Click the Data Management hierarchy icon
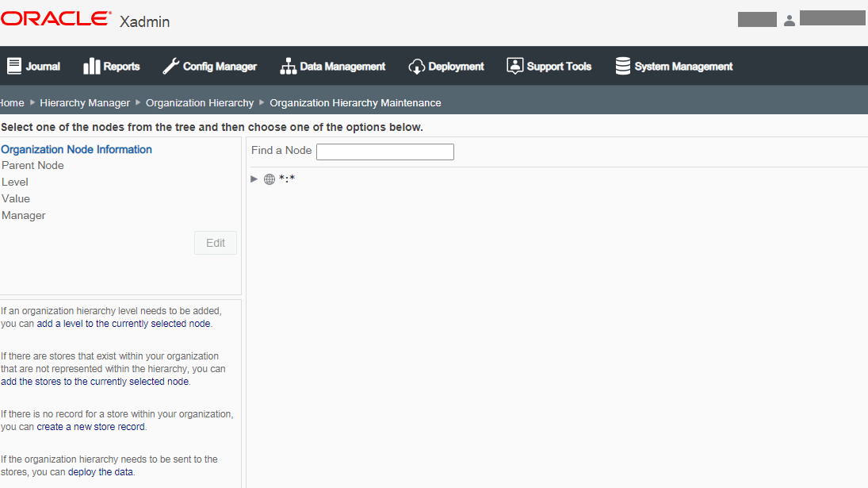The image size is (868, 488). coord(288,66)
